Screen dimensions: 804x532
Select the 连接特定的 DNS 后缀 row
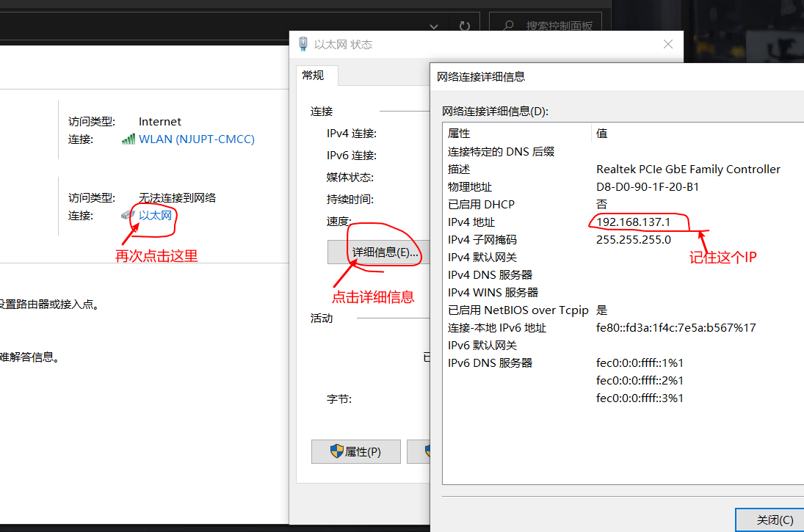pos(623,151)
